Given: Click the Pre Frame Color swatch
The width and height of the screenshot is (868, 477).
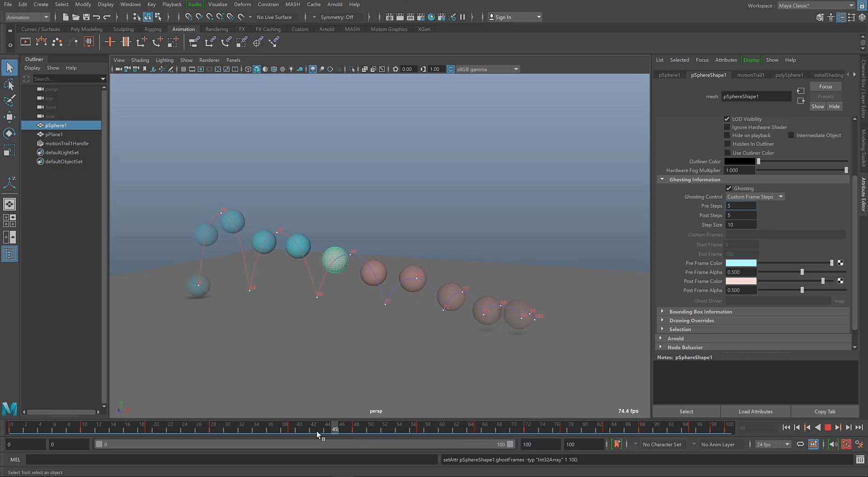Looking at the screenshot, I should (741, 262).
